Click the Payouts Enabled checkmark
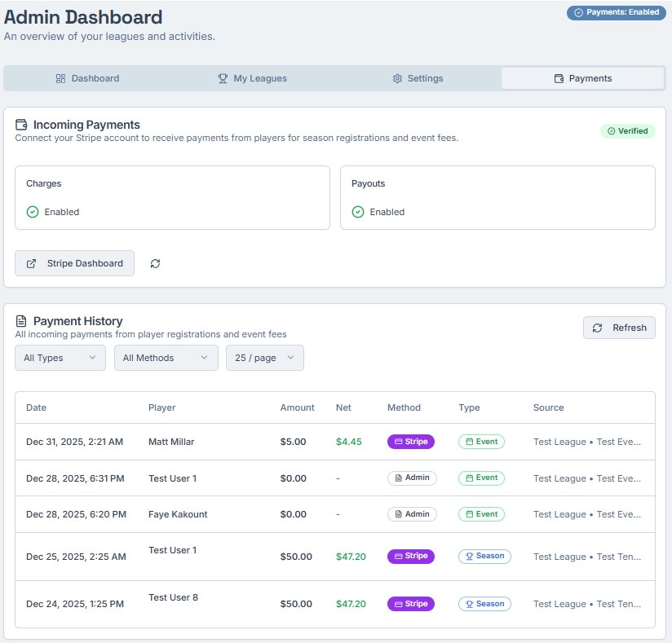This screenshot has width=672, height=643. pos(357,212)
